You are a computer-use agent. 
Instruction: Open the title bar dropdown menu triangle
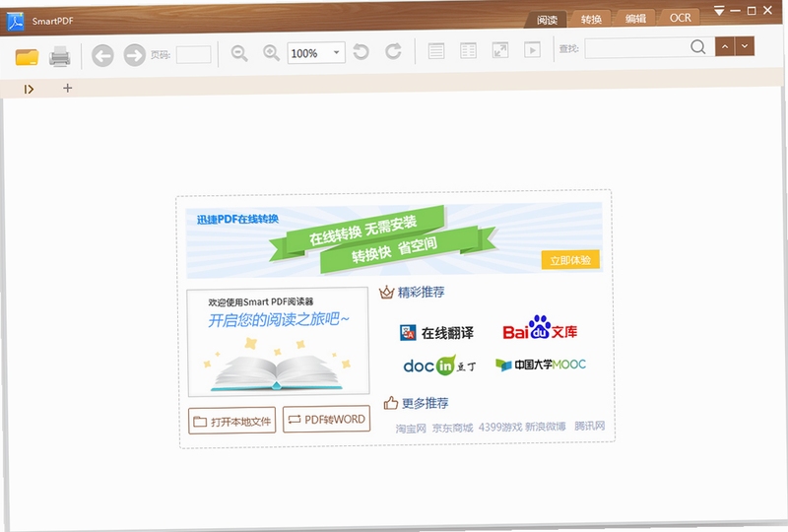tap(719, 11)
